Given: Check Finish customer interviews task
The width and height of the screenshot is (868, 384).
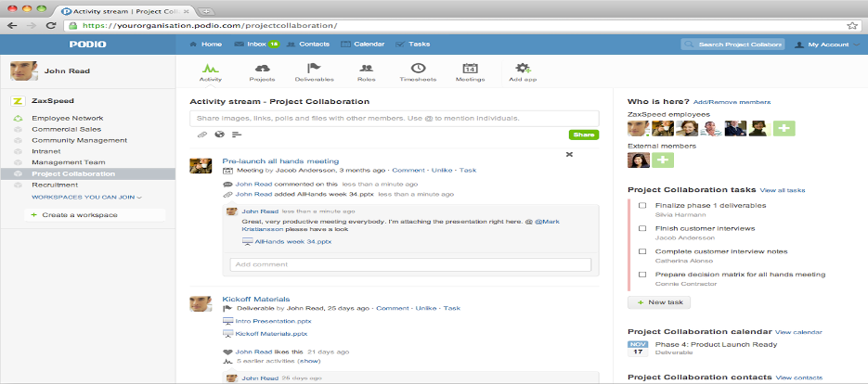Looking at the screenshot, I should point(642,228).
